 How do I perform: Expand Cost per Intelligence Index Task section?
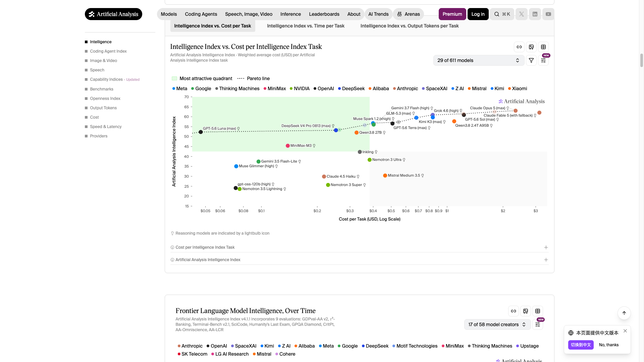pos(359,247)
